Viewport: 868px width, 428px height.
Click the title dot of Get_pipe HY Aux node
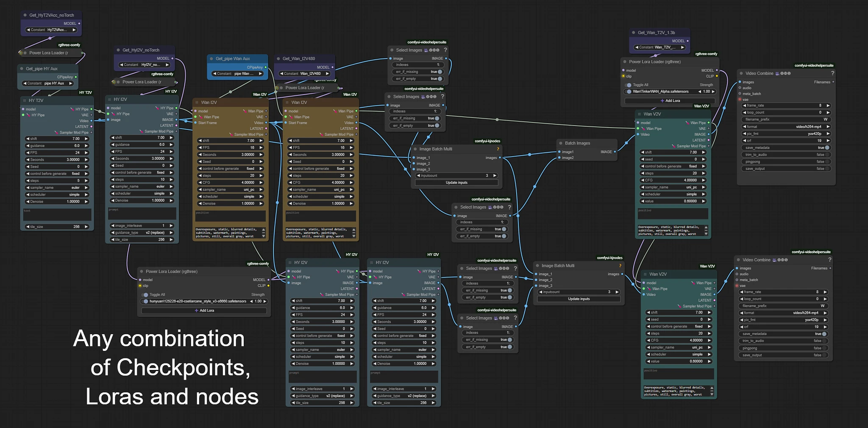(x=22, y=69)
